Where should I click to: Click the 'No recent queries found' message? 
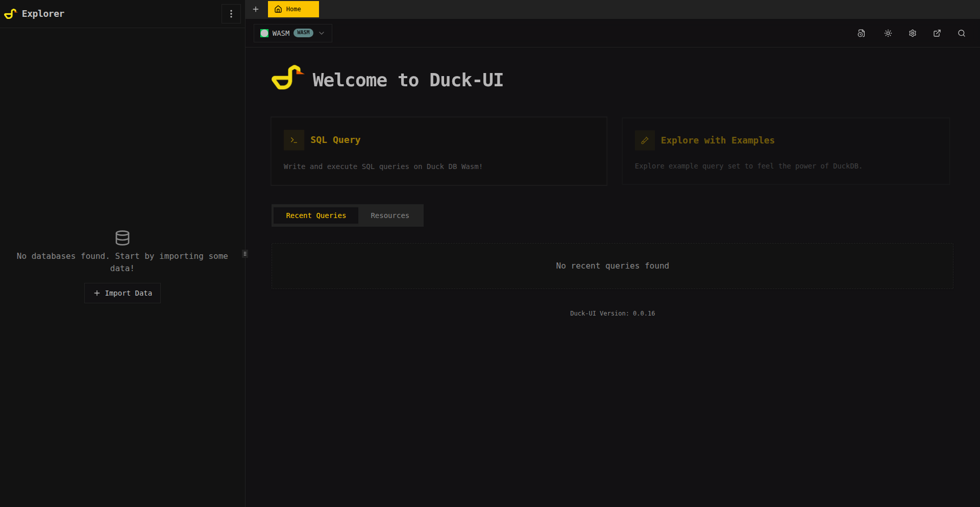click(612, 266)
